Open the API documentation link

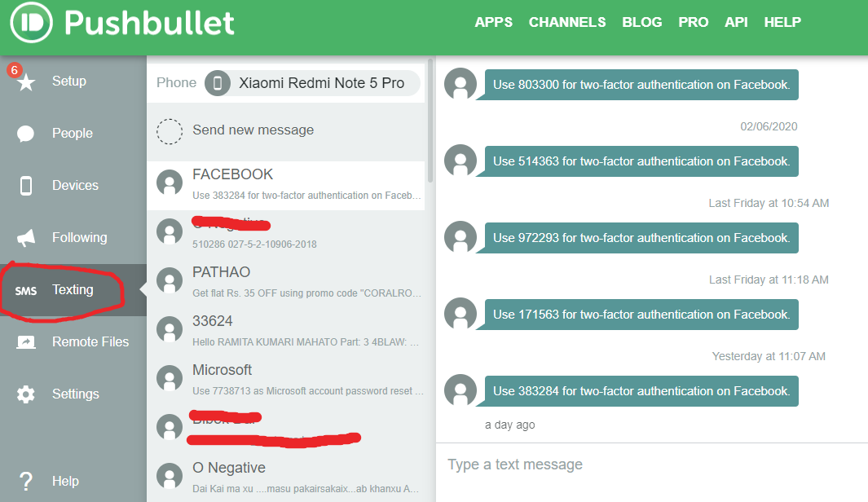coord(736,22)
